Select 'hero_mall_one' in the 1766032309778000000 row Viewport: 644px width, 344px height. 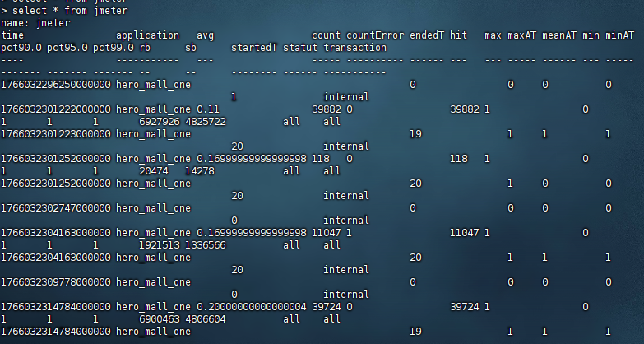click(x=153, y=282)
